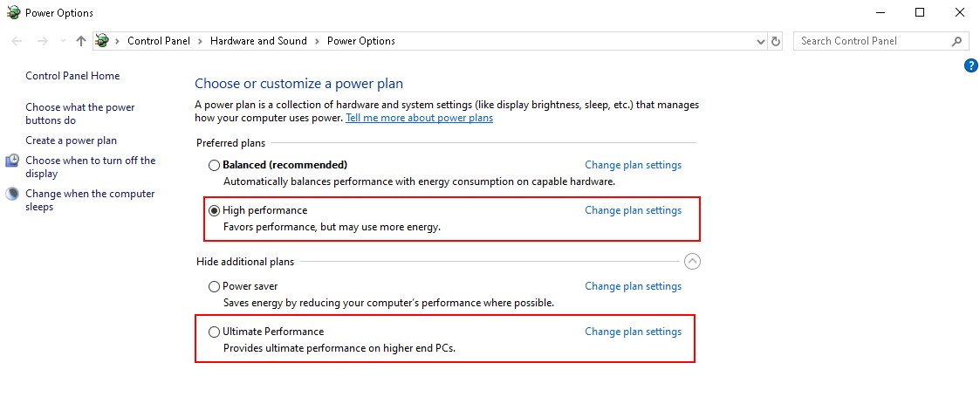Go to Control Panel breadcrumb
980x404 pixels.
(160, 41)
